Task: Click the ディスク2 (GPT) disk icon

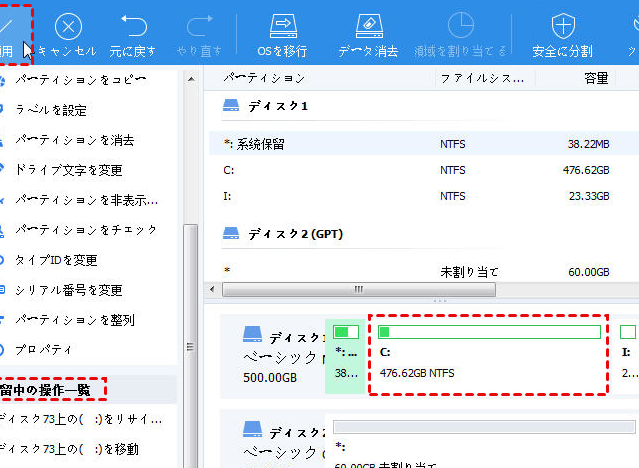Action: (231, 233)
